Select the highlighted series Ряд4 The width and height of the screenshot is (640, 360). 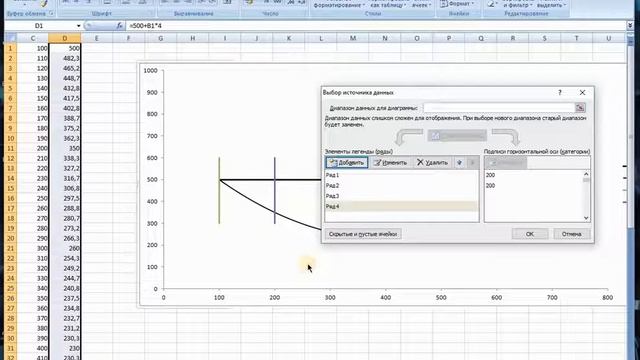pos(402,207)
